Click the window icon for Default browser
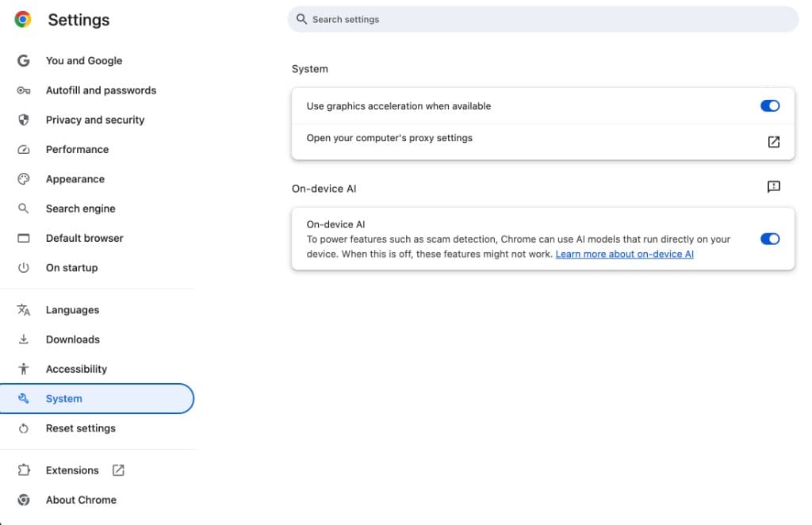 point(23,238)
